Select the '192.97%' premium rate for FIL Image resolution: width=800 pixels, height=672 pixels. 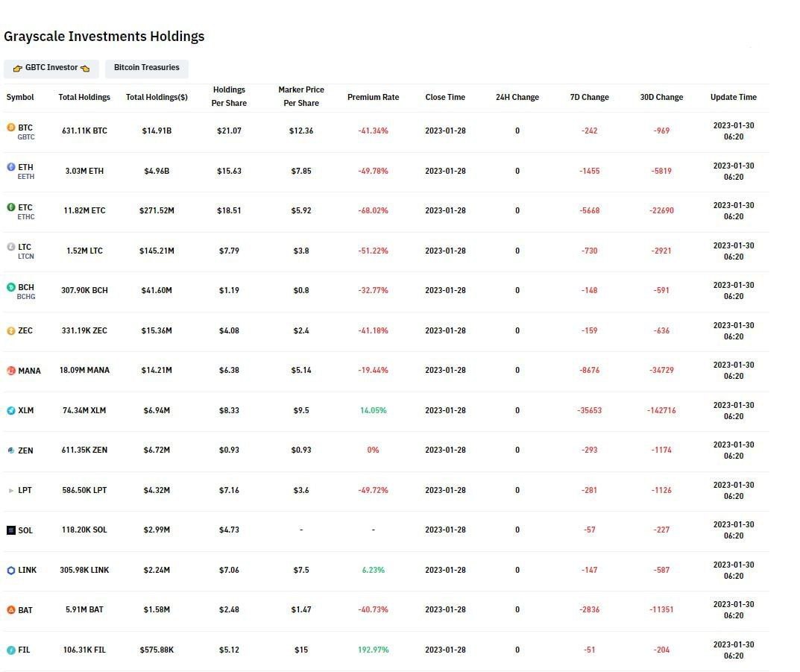[x=373, y=650]
